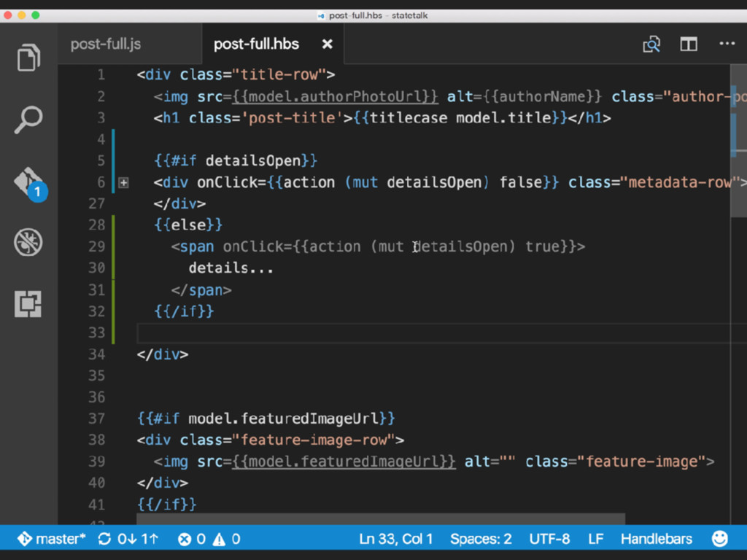Viewport: 747px width, 560px height.
Task: Place cursor on empty line 33
Action: 433,332
